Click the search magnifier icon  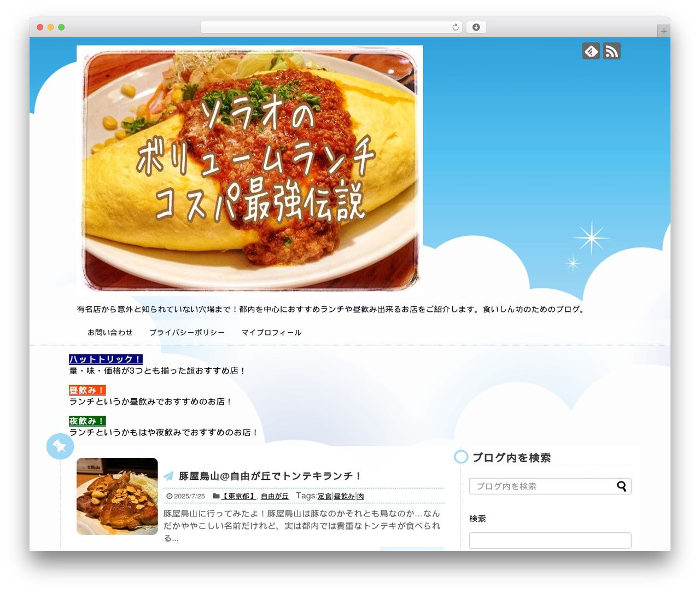(621, 486)
